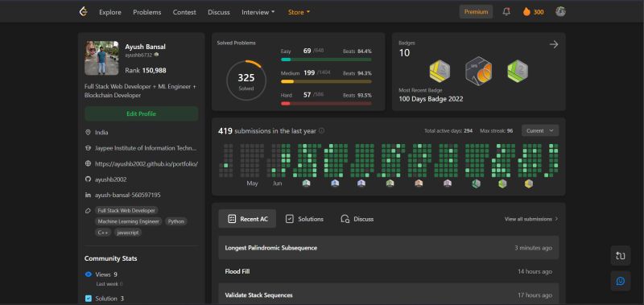The width and height of the screenshot is (644, 305).
Task: Open View all submissions link
Action: coord(531,219)
